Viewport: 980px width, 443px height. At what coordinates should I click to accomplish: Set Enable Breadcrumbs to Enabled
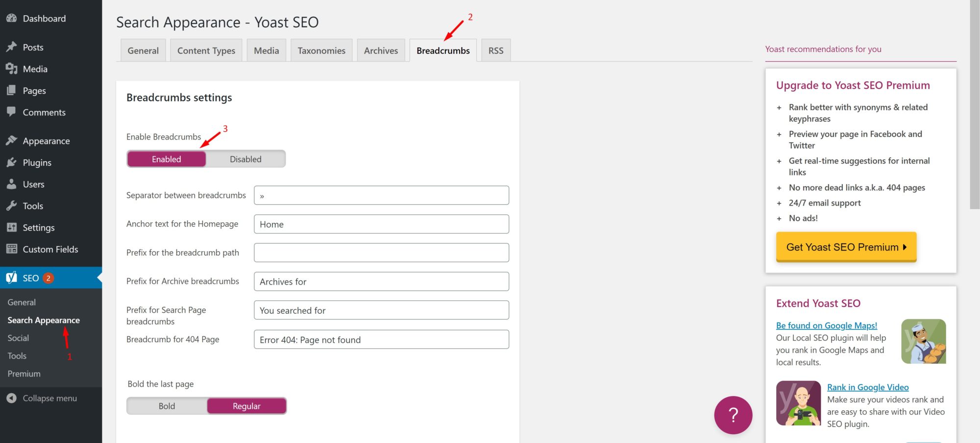[167, 159]
